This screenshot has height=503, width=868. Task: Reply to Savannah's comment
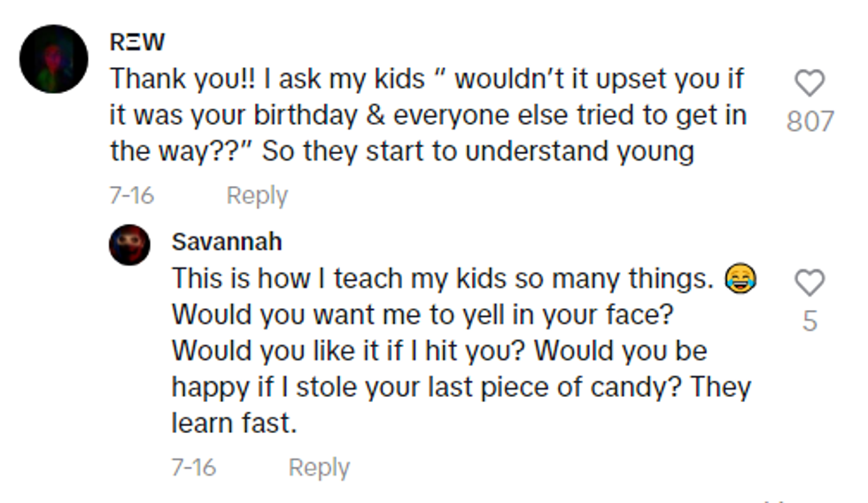[319, 468]
